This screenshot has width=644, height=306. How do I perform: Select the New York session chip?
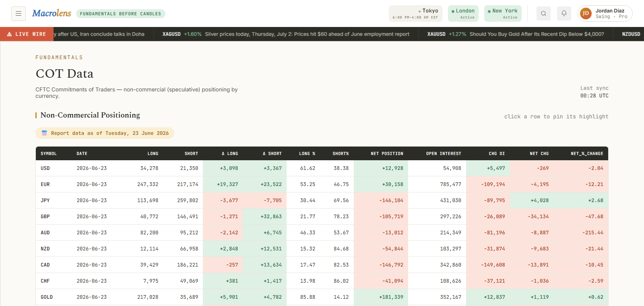click(x=503, y=13)
